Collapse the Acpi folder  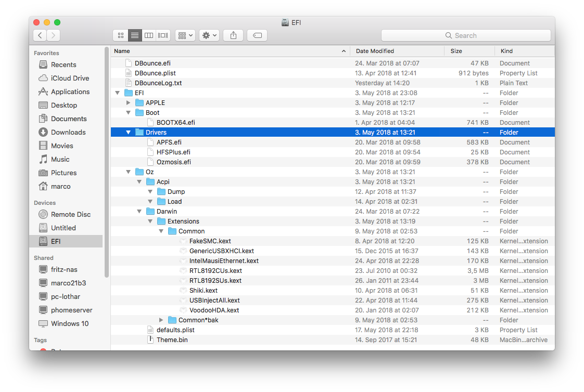(139, 182)
